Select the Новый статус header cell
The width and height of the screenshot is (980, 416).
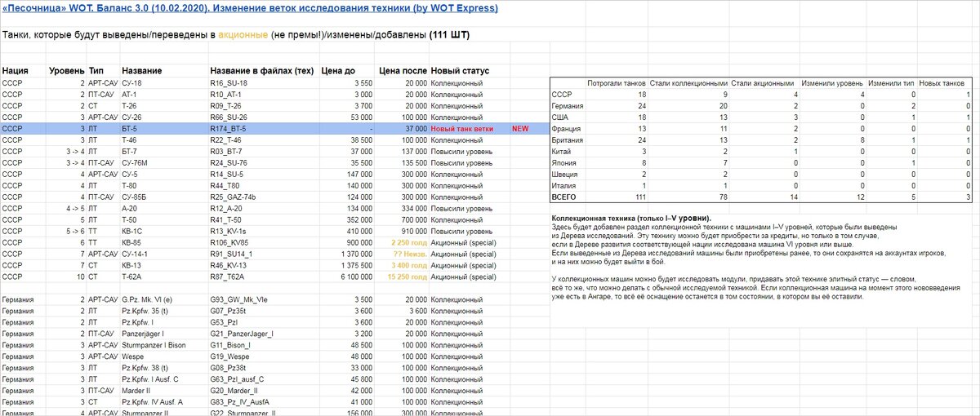459,71
